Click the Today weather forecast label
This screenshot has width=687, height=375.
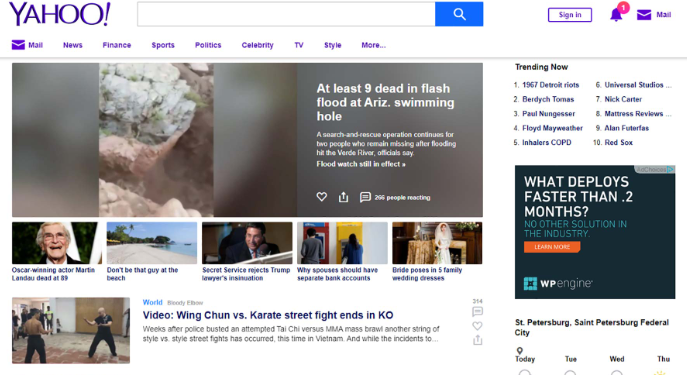tap(525, 359)
